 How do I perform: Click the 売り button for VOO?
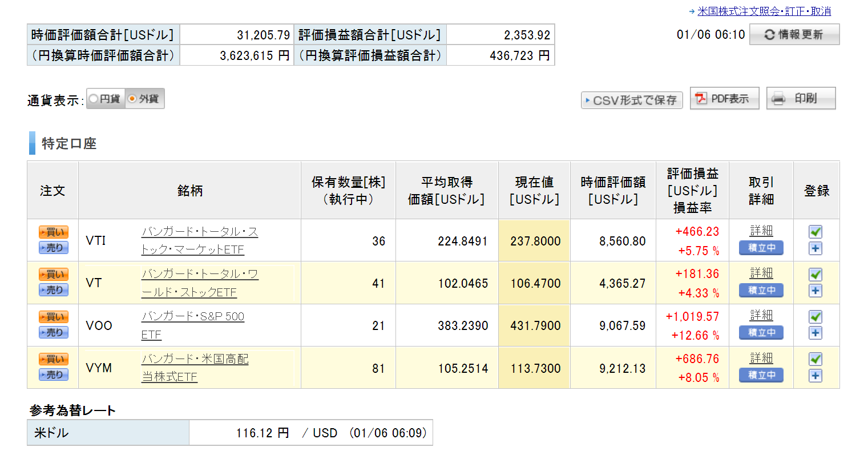click(54, 332)
